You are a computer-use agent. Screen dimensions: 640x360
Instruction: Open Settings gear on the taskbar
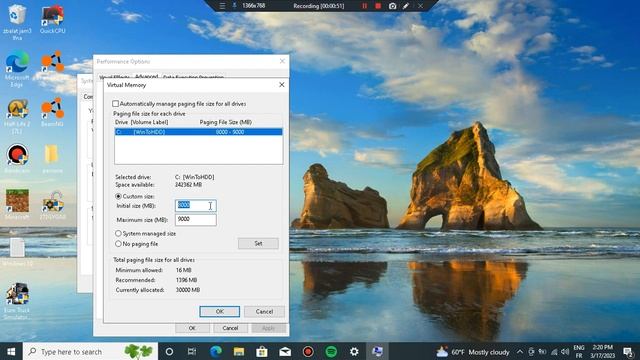(354, 351)
